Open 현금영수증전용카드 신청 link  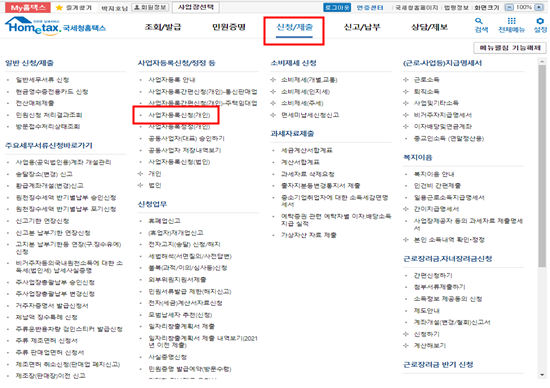pyautogui.click(x=52, y=92)
